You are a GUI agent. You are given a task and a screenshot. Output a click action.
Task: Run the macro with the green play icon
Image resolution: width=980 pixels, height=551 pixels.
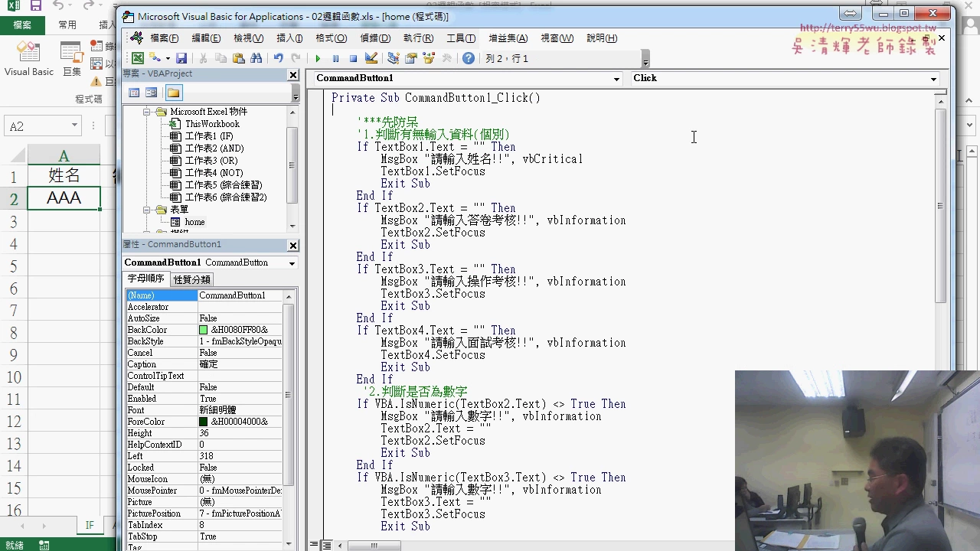318,58
